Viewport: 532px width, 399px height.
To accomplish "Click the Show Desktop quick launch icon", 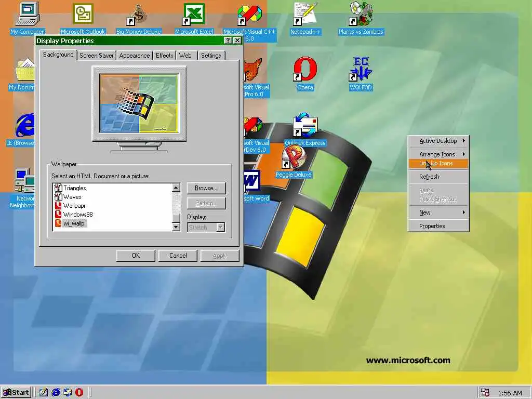I will [44, 393].
